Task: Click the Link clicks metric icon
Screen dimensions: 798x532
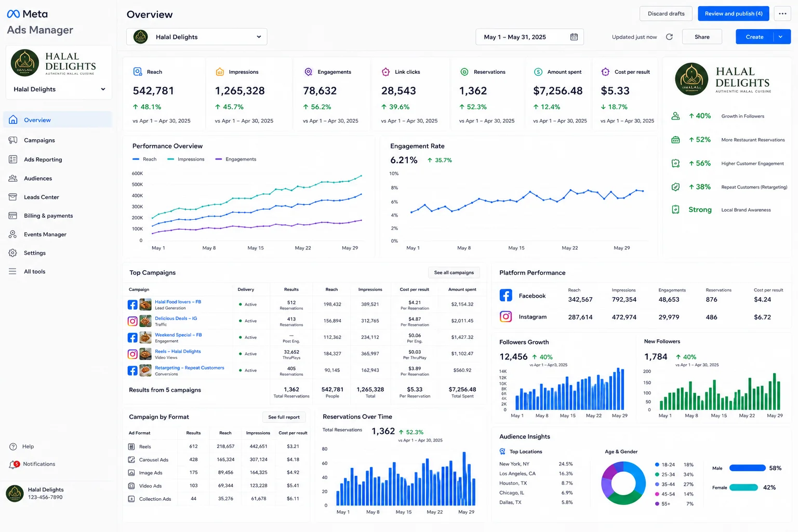Action: tap(386, 72)
